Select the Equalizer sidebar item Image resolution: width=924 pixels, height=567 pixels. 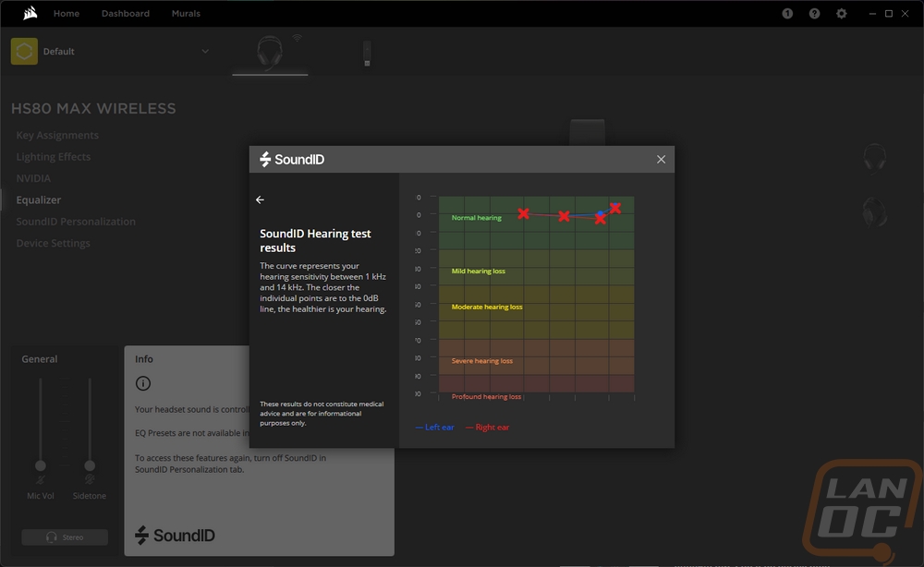[38, 200]
